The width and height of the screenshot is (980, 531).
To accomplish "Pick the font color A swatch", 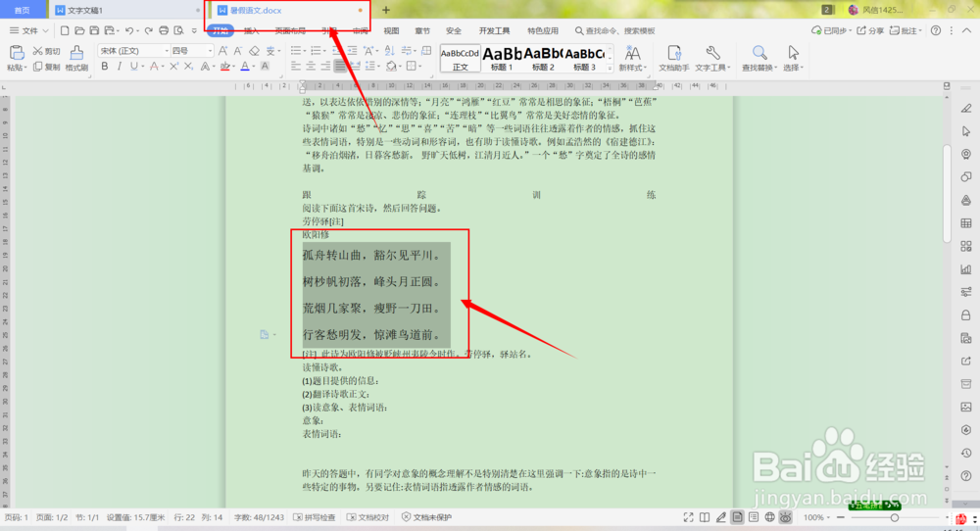I will 245,67.
